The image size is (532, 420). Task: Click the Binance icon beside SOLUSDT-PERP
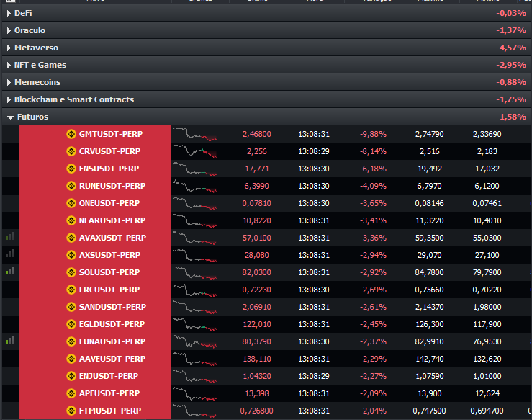(x=71, y=272)
